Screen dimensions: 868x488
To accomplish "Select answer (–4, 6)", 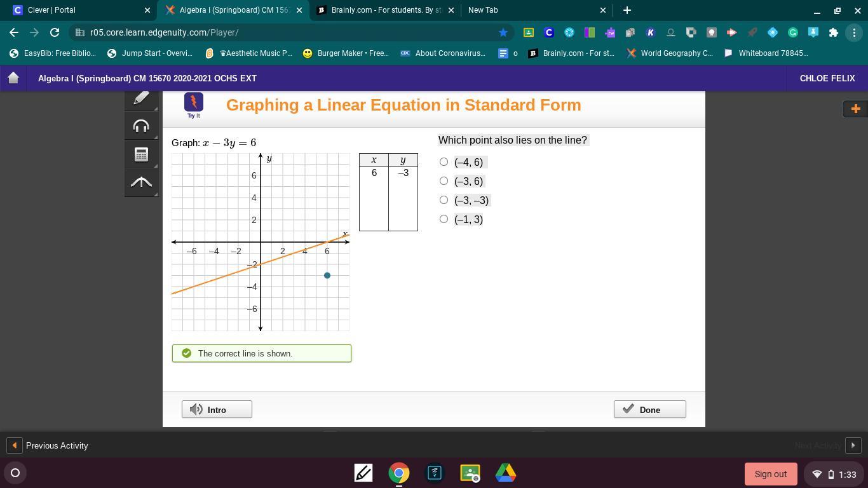I will 444,162.
